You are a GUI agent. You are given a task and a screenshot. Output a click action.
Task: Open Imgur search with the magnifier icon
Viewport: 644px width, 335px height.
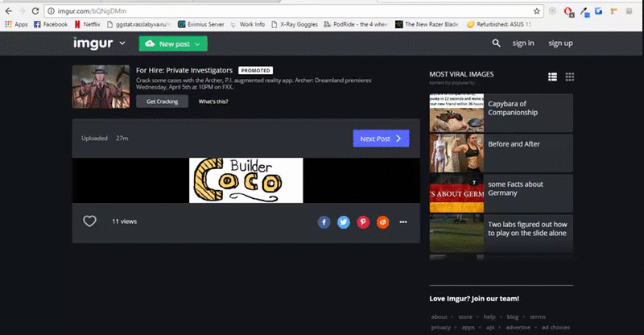tap(497, 43)
